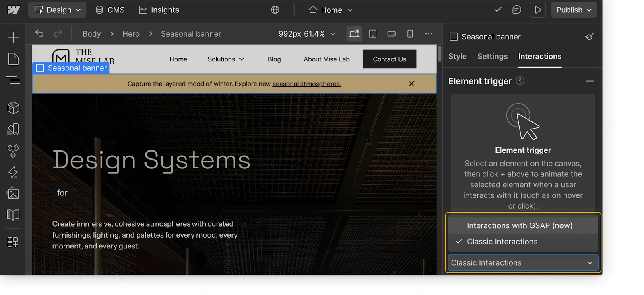Click the Seasonal banner canvas label
This screenshot has height=295, width=644.
[x=71, y=68]
